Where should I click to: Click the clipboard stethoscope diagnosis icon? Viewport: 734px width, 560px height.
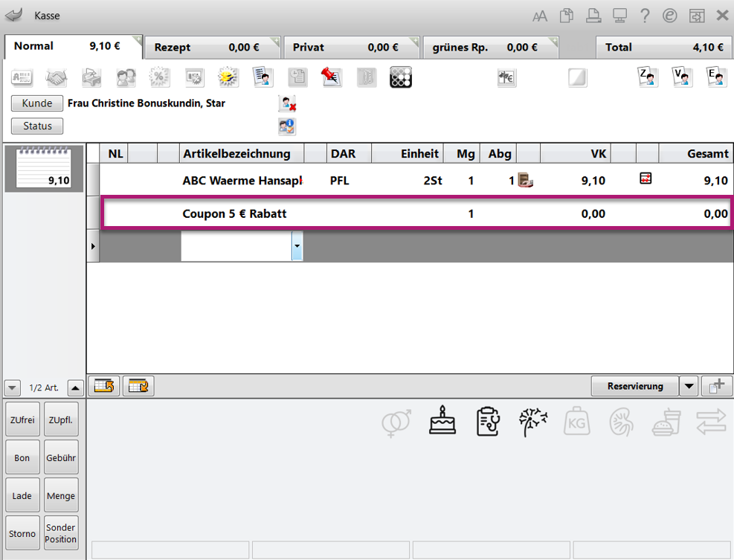[x=487, y=421]
